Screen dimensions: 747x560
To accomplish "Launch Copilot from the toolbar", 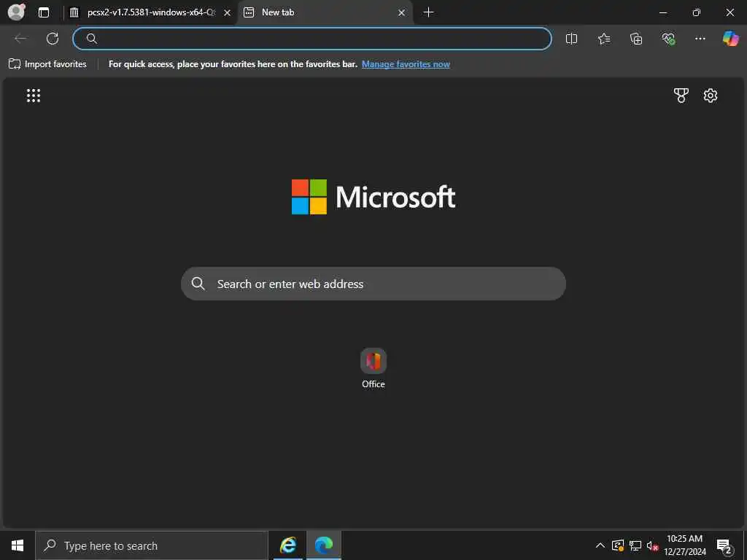I will pos(730,39).
